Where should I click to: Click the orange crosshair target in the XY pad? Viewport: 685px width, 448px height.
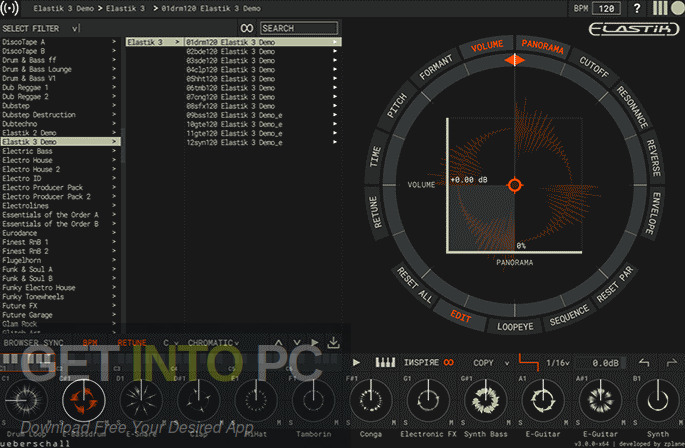[x=515, y=185]
